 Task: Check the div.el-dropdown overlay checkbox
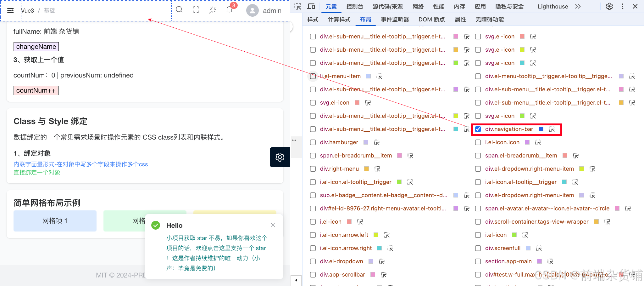click(313, 261)
